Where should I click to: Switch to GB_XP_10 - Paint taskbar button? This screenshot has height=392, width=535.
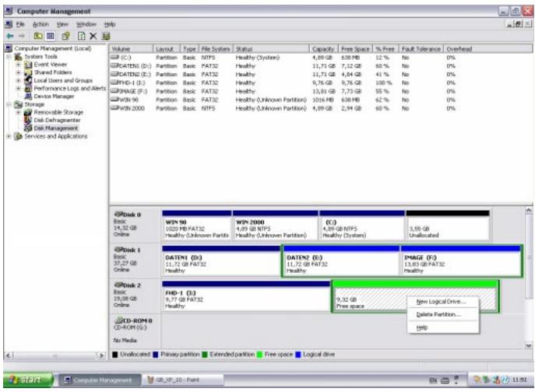tap(183, 380)
